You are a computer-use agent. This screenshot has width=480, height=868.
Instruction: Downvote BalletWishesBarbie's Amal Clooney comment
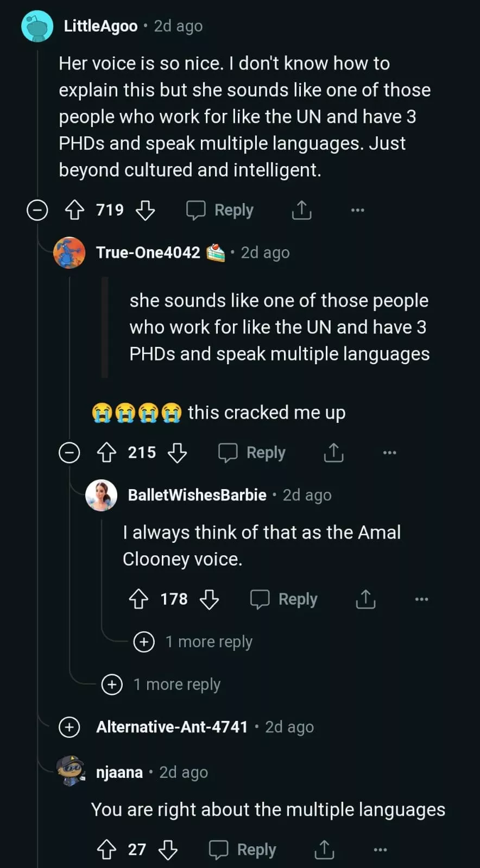tap(209, 599)
